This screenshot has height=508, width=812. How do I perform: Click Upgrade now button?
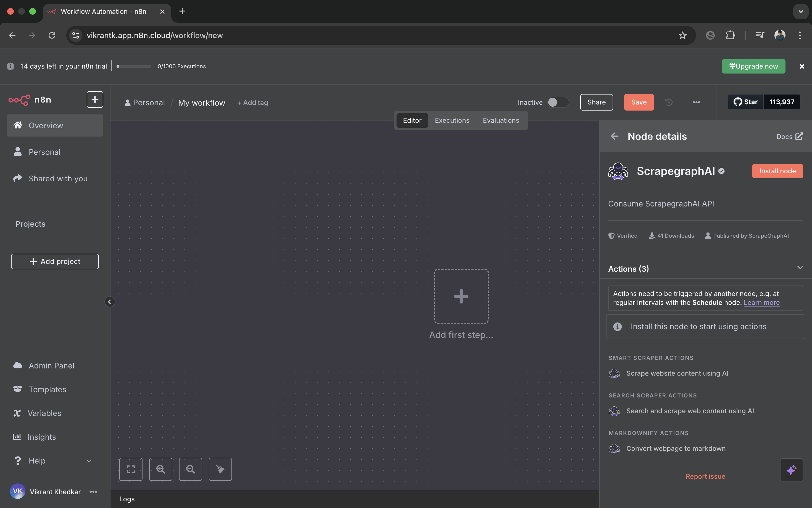click(754, 66)
